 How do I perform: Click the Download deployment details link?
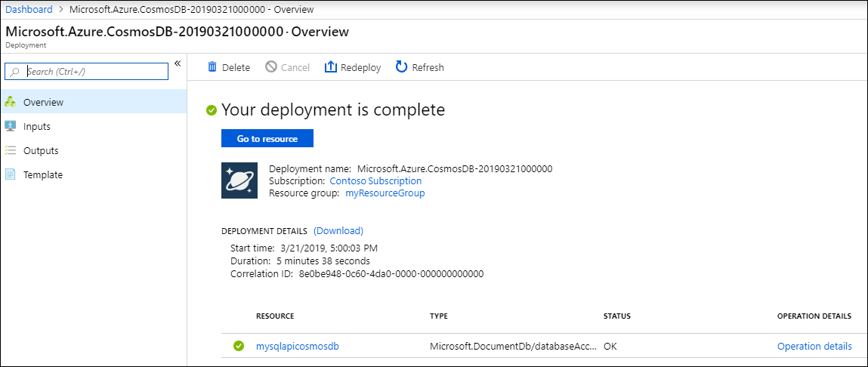(338, 231)
